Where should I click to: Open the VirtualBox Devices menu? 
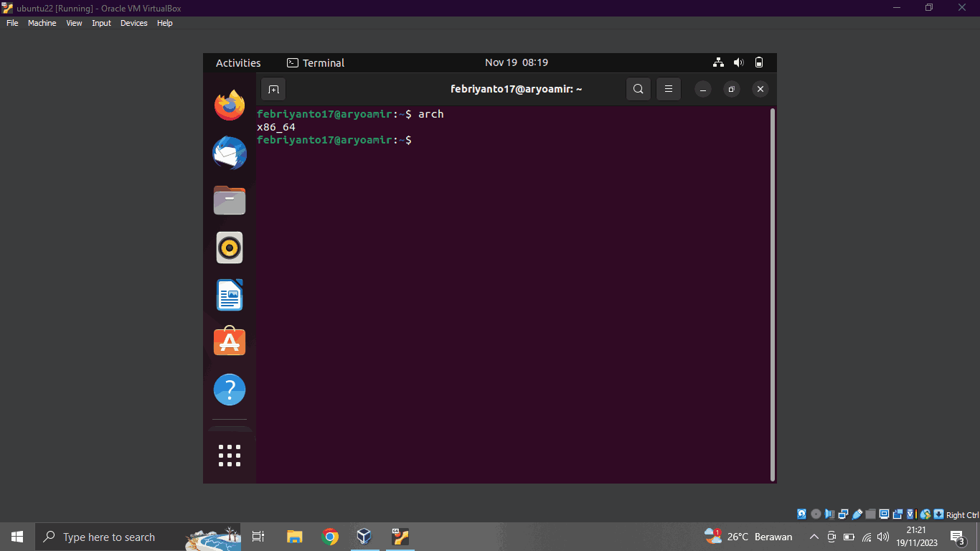[134, 23]
